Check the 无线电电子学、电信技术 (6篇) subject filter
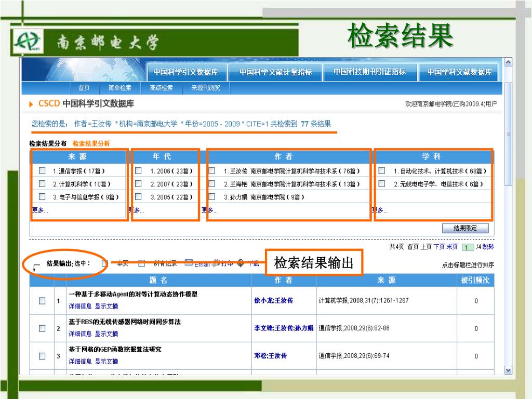532x399 pixels. (382, 183)
